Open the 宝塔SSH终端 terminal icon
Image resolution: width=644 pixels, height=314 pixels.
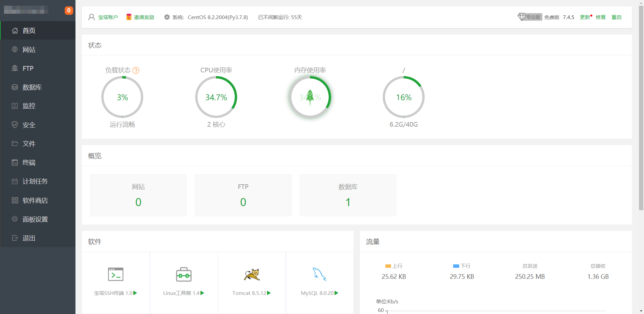[116, 274]
